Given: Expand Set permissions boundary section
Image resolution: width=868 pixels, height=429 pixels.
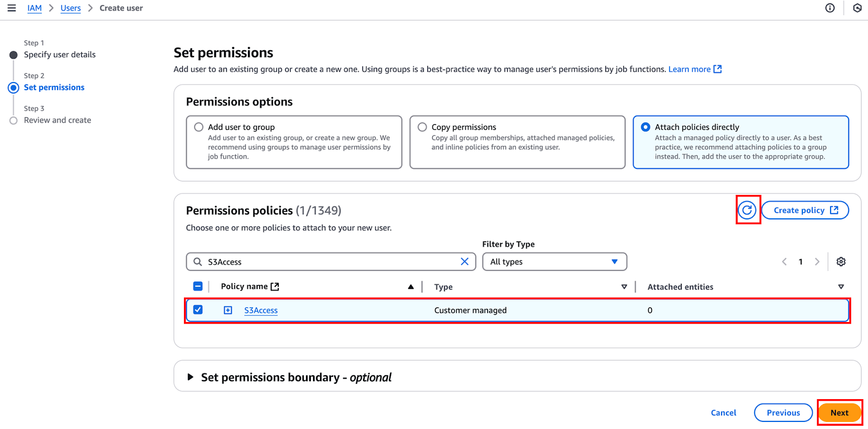Looking at the screenshot, I should click(x=190, y=377).
